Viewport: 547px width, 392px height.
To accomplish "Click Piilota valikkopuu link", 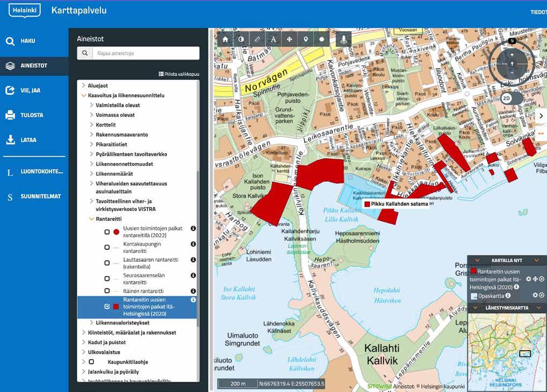I will coord(179,74).
